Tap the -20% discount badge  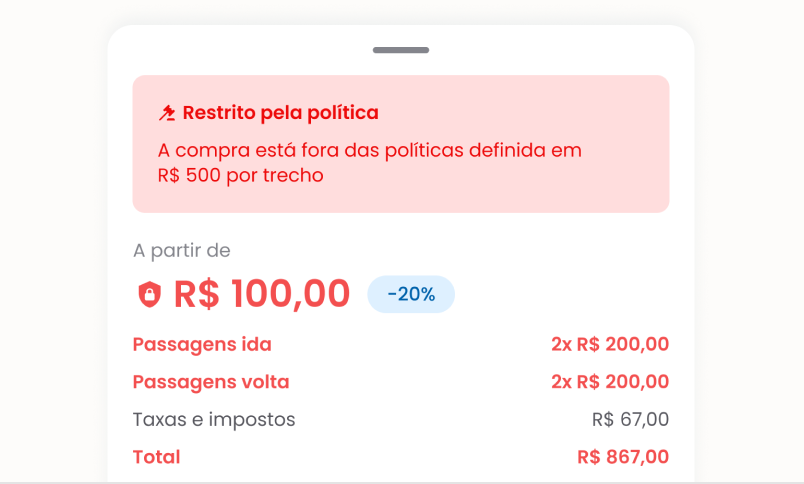click(x=411, y=294)
